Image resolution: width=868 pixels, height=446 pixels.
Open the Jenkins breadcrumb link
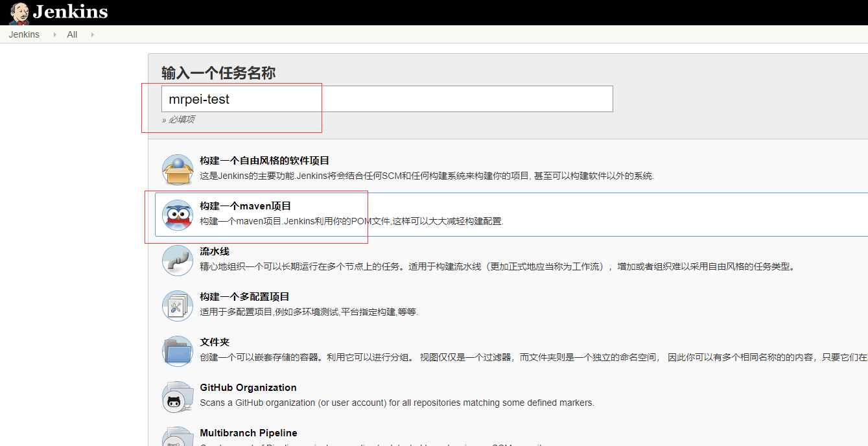tap(24, 34)
